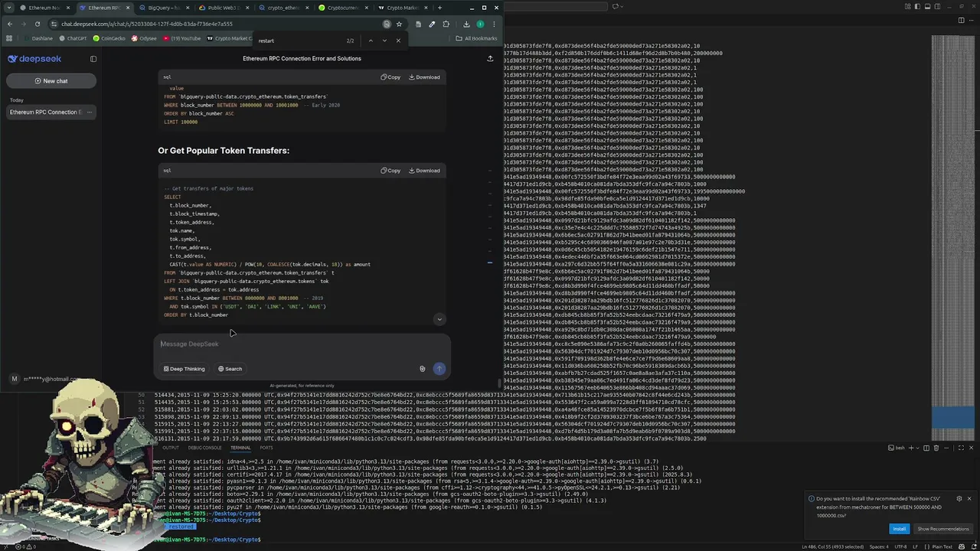
Task: Open the VS Code Ports panel tab
Action: click(x=266, y=448)
